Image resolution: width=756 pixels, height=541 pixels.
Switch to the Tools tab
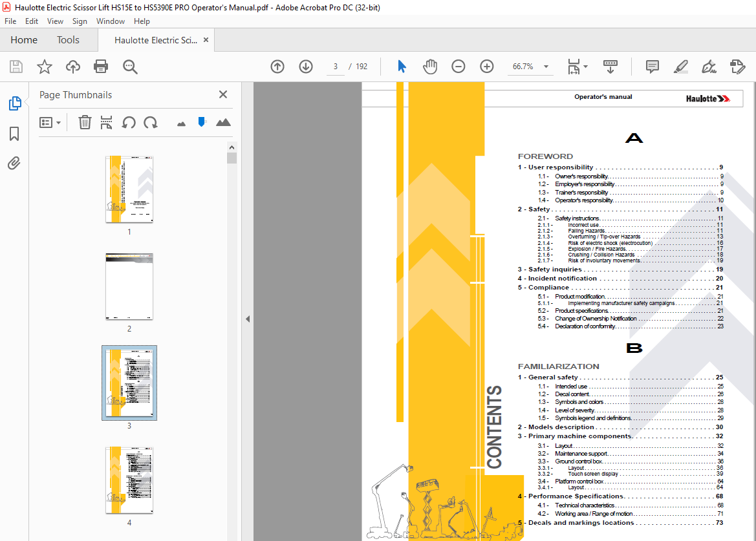[68, 40]
